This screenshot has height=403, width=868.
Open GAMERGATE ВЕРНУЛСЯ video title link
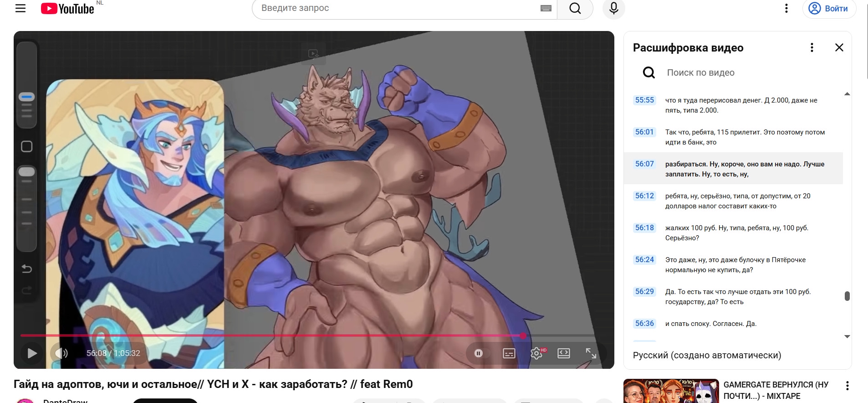tap(776, 390)
